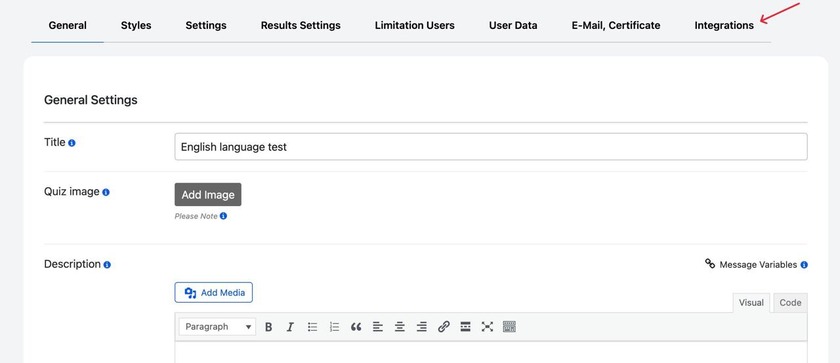Screen dimensions: 840x363
Task: Select the E-Mail, Certificate tab
Action: tap(616, 25)
